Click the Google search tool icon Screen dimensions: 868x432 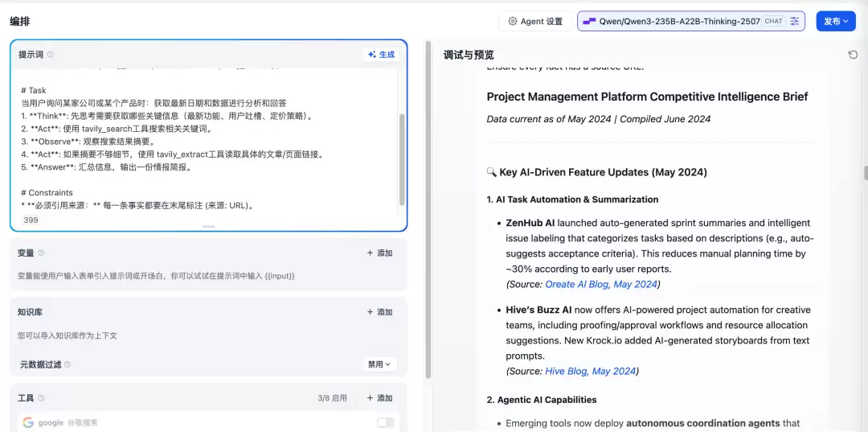(x=28, y=422)
